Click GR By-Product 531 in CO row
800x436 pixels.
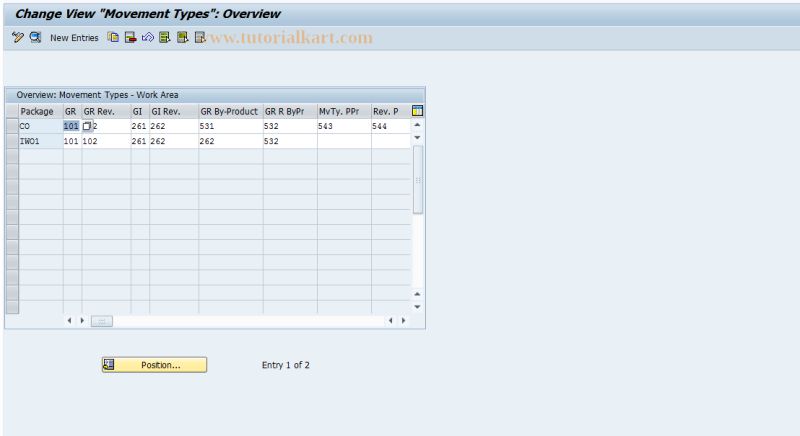(x=231, y=126)
